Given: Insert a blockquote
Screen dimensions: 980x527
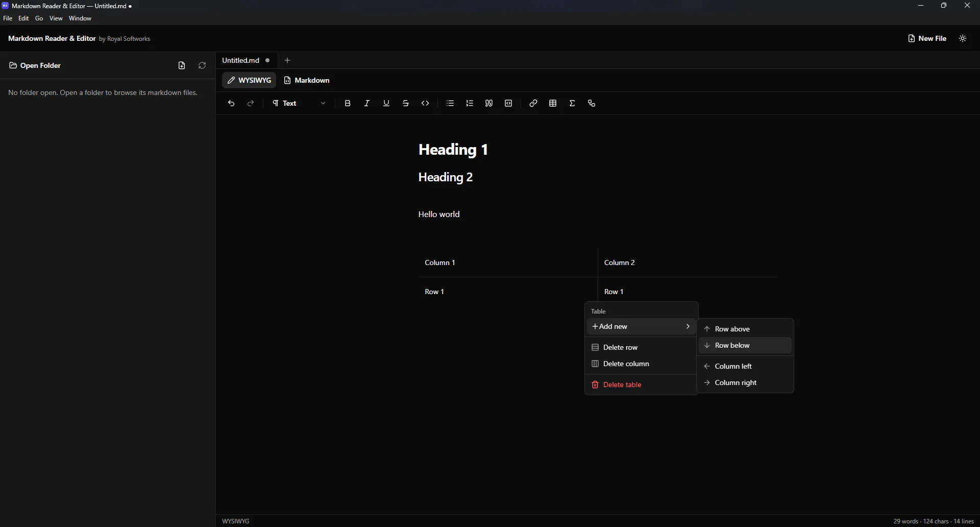Looking at the screenshot, I should 489,103.
